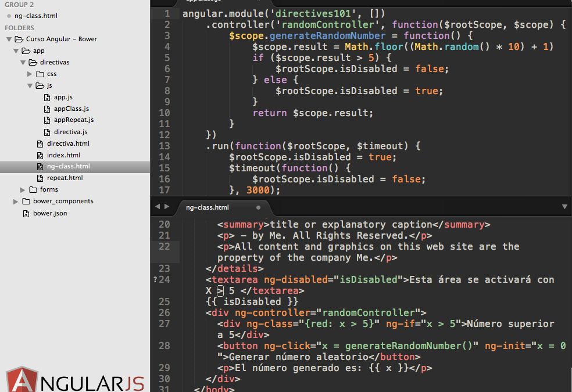Expand the bower_components folder arrow
This screenshot has width=572, height=392.
(x=16, y=202)
